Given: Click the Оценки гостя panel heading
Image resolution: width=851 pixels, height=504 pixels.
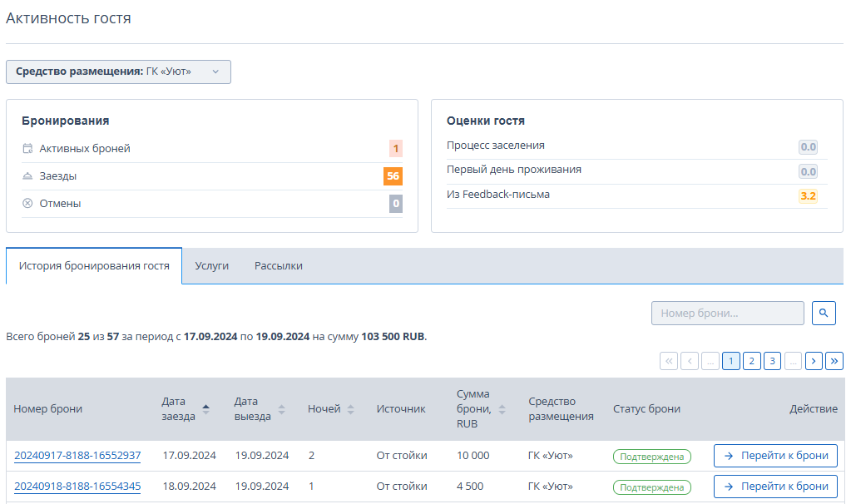Looking at the screenshot, I should pos(486,121).
